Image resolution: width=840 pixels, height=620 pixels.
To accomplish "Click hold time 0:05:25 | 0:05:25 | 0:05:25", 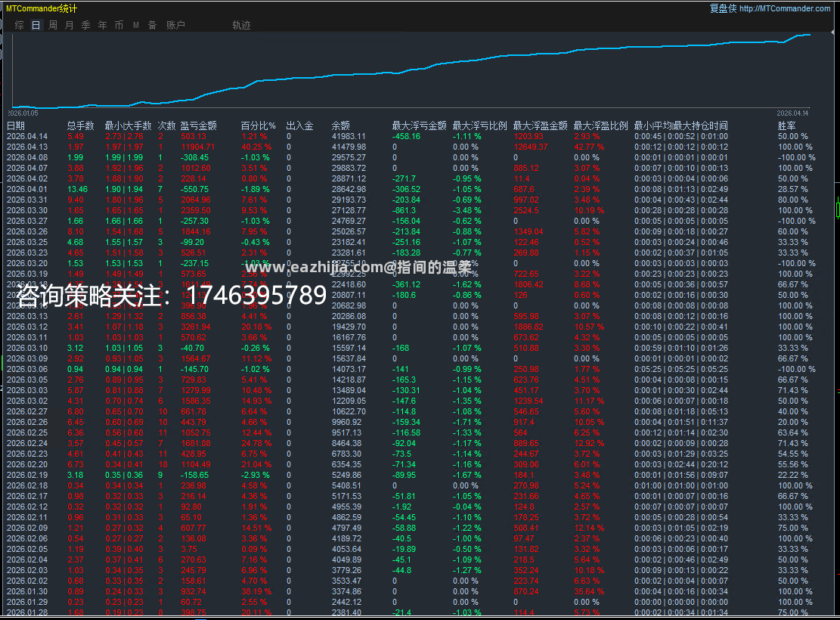I will [681, 369].
